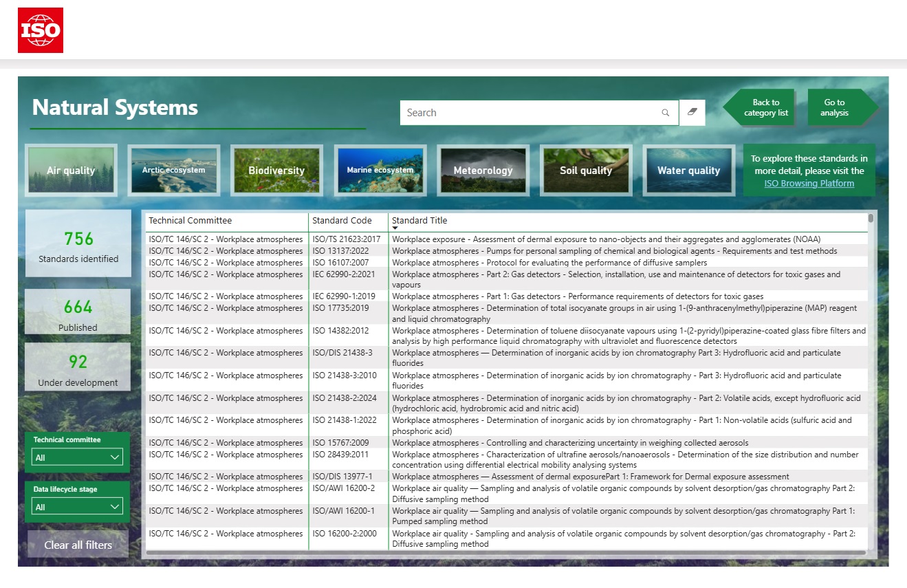Click the ISO logo
907x588 pixels.
click(41, 30)
